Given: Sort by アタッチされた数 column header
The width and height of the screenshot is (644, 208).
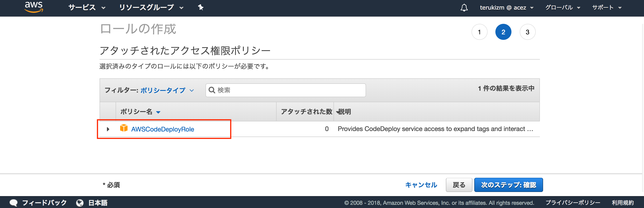Looking at the screenshot, I should (x=306, y=112).
